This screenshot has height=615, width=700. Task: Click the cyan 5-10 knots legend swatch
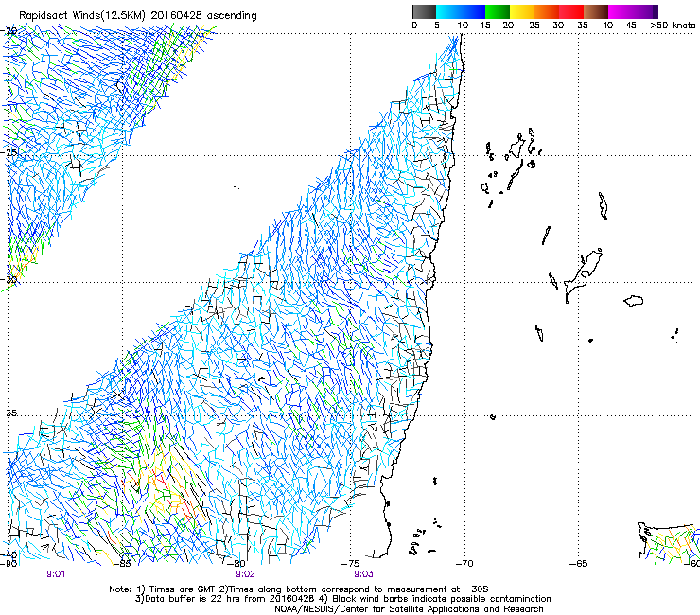[x=448, y=11]
